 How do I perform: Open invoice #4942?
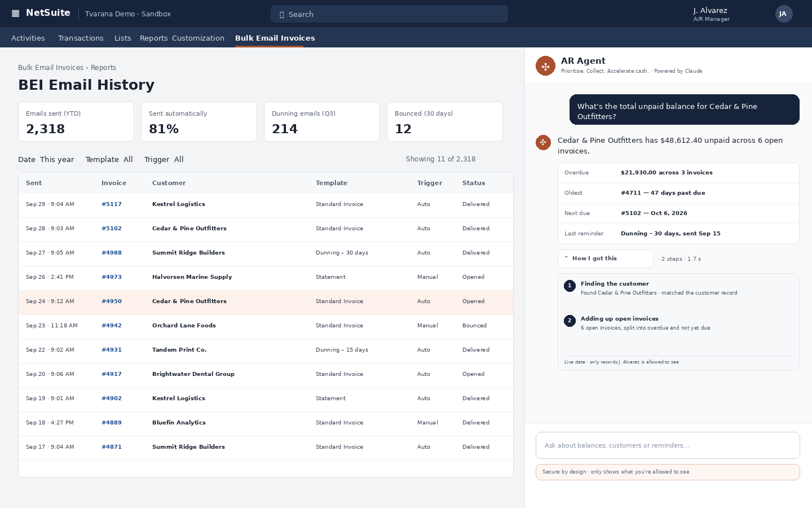pyautogui.click(x=112, y=326)
